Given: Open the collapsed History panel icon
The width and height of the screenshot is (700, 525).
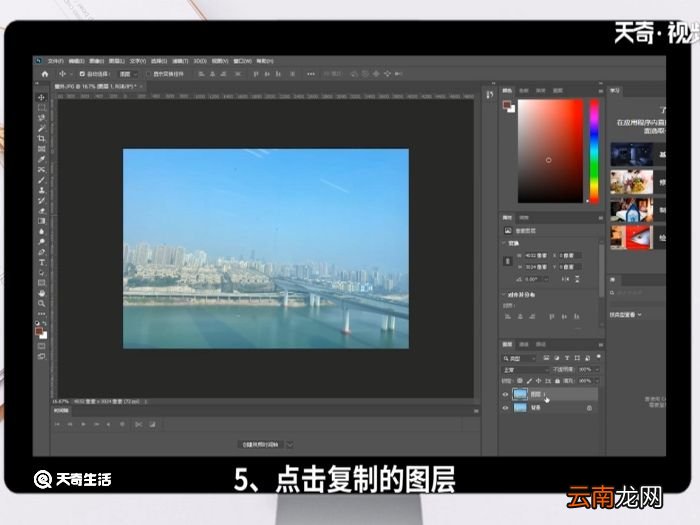Looking at the screenshot, I should click(x=490, y=95).
